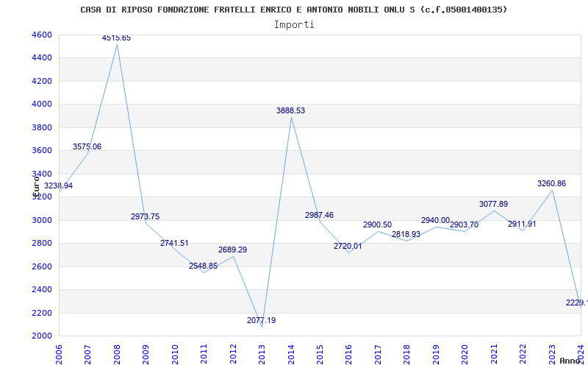Screen dimensions: 588x368
Task: Click the 2013 x-axis year label
Action: click(x=262, y=355)
